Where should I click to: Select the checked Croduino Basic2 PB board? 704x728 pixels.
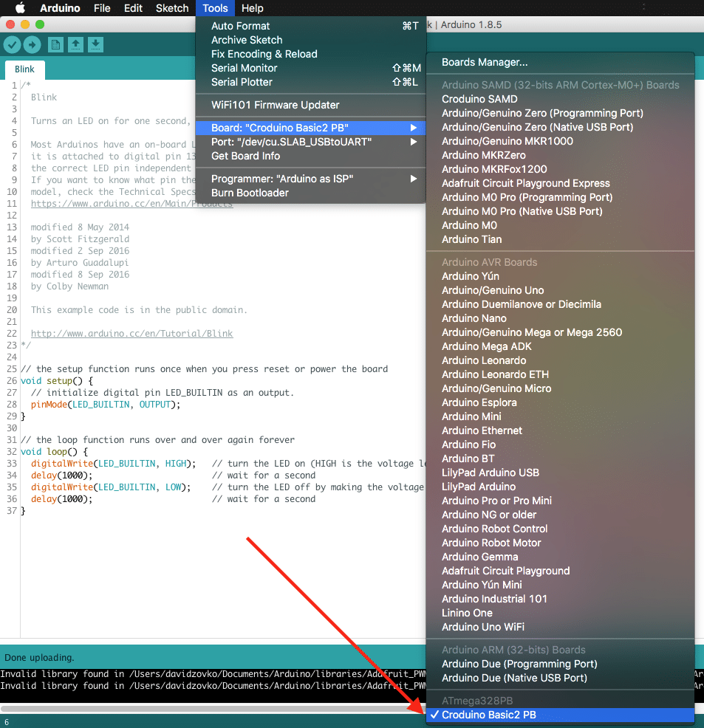pos(488,715)
